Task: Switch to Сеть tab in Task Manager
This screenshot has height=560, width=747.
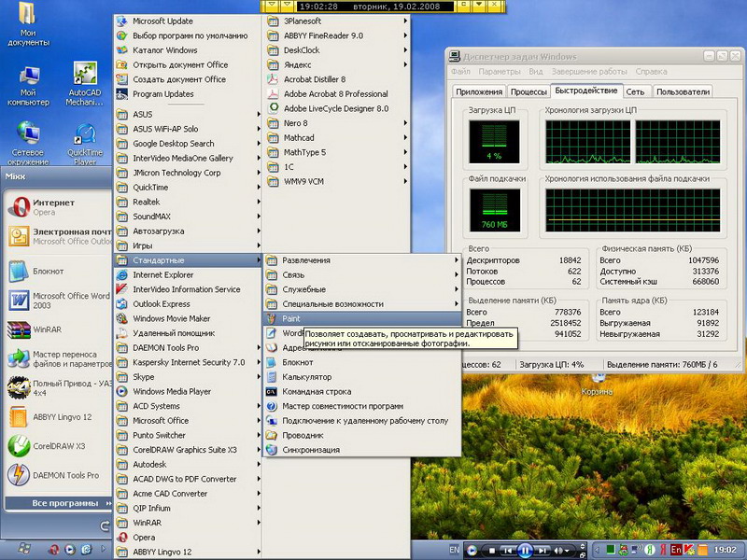Action: tap(635, 91)
